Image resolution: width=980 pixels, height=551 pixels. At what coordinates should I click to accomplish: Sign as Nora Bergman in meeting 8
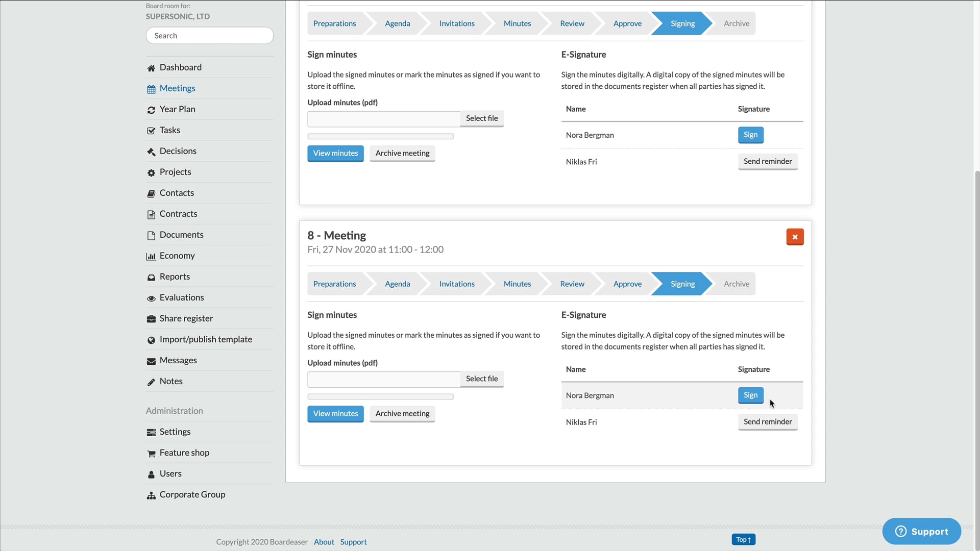(x=750, y=395)
